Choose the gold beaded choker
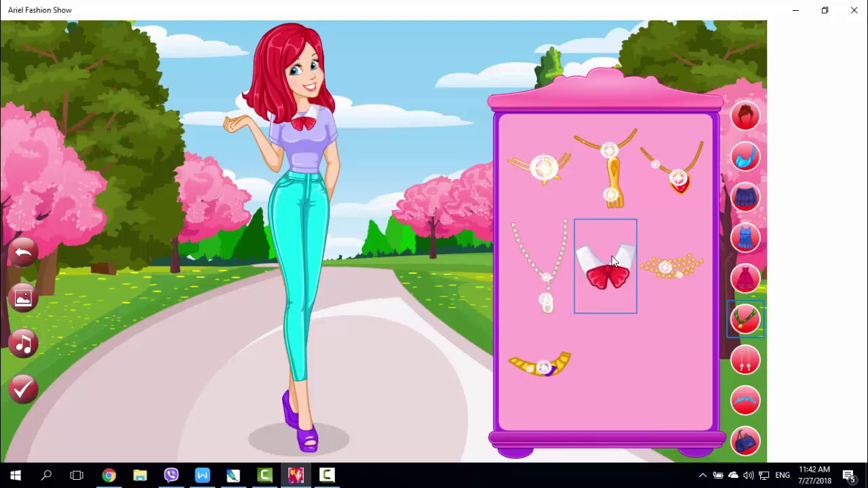The height and width of the screenshot is (488, 868). pos(672,266)
